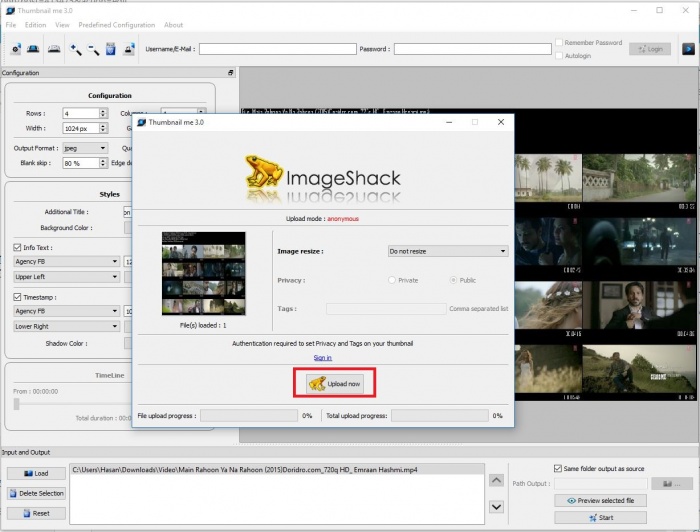700x532 pixels.
Task: Uncheck Same folder output as source
Action: [x=558, y=468]
